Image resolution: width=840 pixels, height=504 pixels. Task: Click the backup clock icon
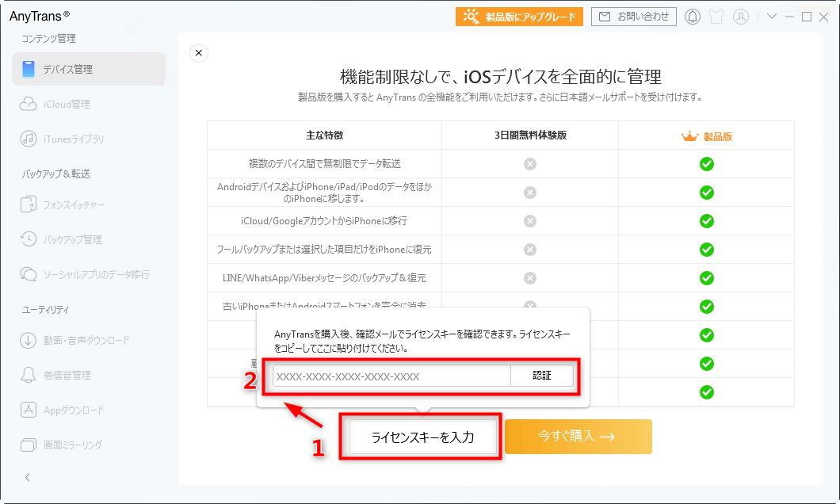point(28,239)
